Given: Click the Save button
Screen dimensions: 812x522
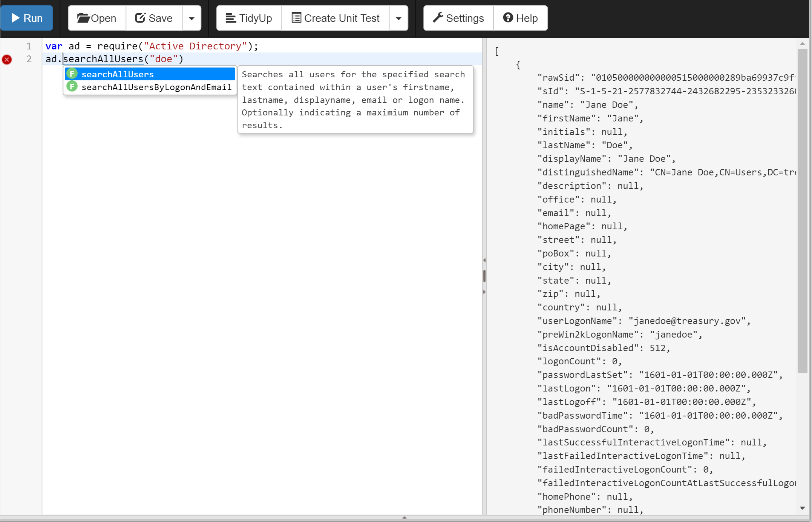Looking at the screenshot, I should tap(154, 18).
